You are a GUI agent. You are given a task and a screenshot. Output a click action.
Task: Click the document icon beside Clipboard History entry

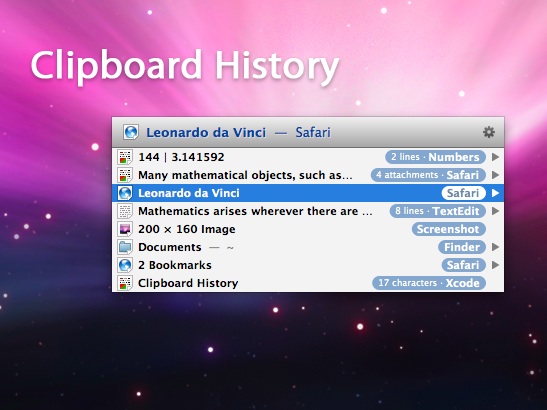pos(125,283)
